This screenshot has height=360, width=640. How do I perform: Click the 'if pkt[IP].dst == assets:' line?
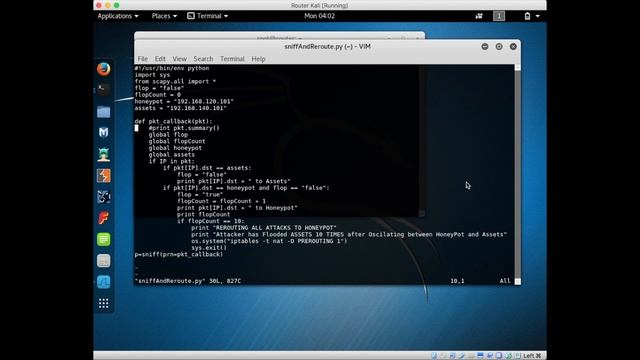click(207, 168)
